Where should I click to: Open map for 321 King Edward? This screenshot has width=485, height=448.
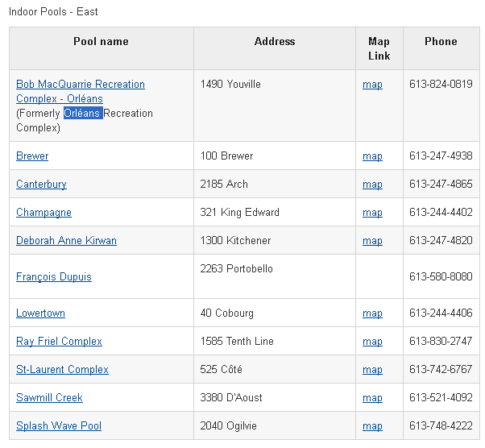[x=372, y=213]
